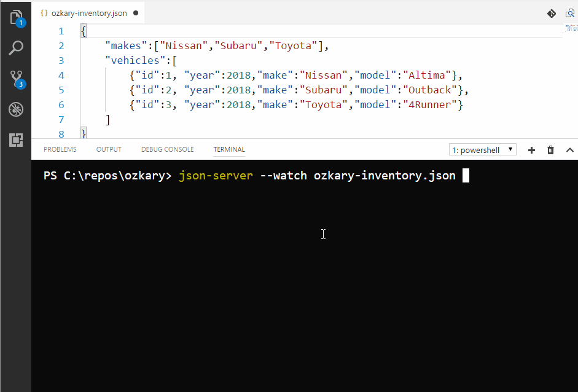Click the Open Preview search icon at top right
Viewport: 578px width, 392px height.
point(570,13)
